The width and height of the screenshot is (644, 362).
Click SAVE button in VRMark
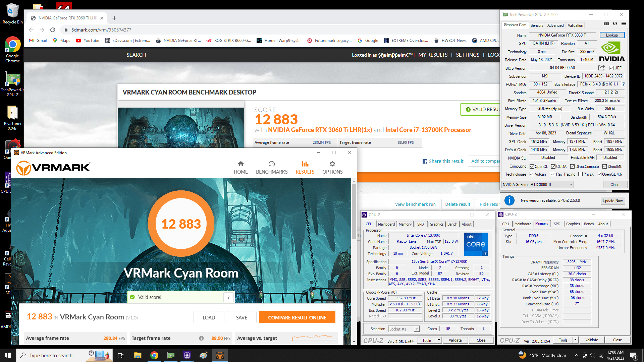[x=241, y=317]
